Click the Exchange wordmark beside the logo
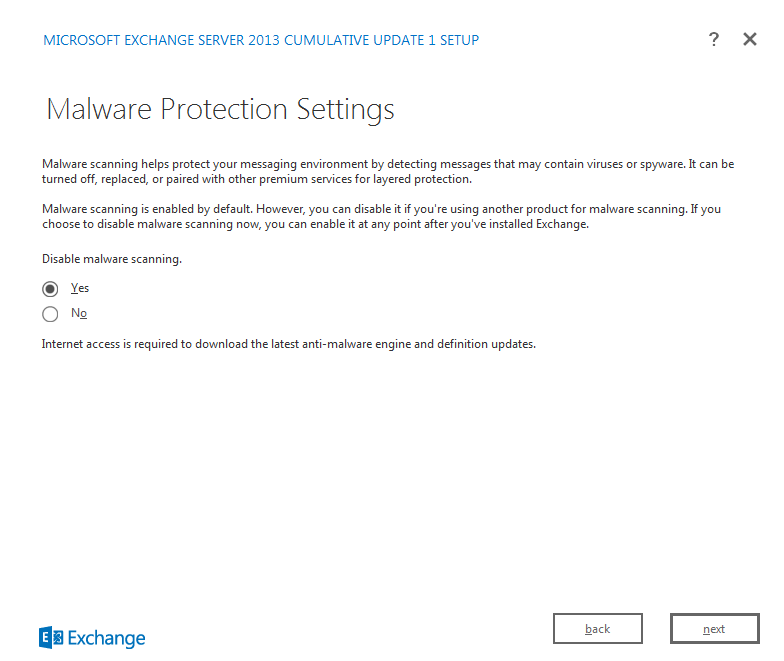 (107, 639)
